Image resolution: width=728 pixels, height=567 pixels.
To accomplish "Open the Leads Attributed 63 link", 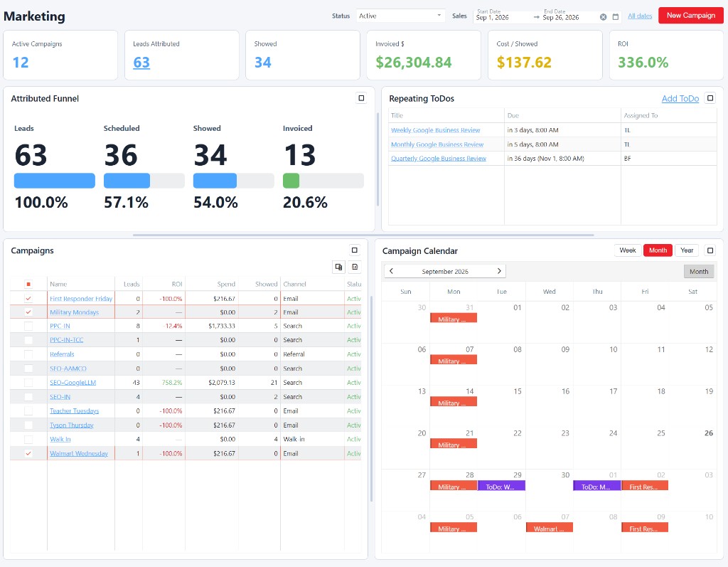I will point(141,63).
